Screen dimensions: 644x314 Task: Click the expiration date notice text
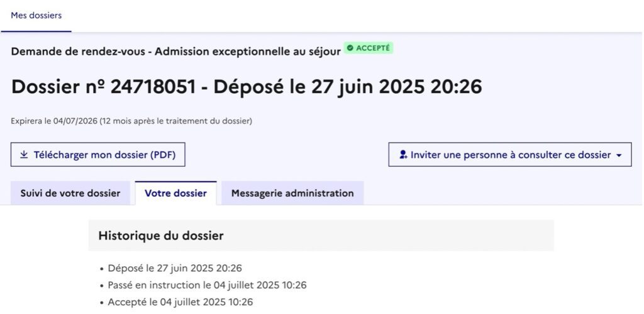point(131,121)
